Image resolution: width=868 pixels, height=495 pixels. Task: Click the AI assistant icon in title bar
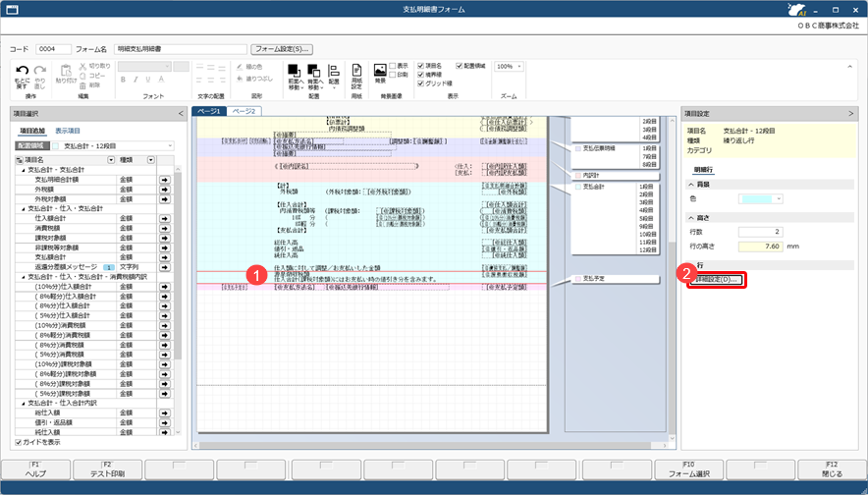point(796,10)
